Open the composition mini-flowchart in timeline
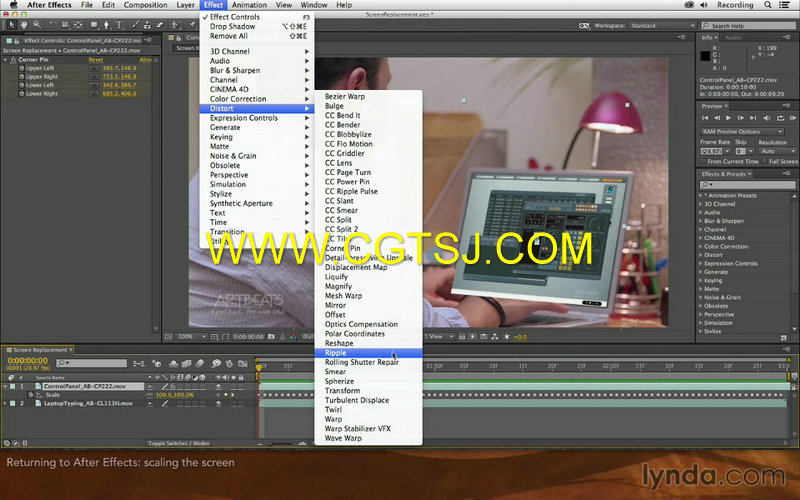Image resolution: width=800 pixels, height=500 pixels. click(138, 363)
